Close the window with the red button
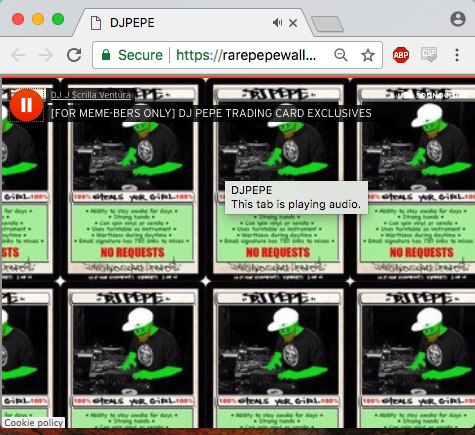This screenshot has width=475, height=435. click(x=18, y=19)
